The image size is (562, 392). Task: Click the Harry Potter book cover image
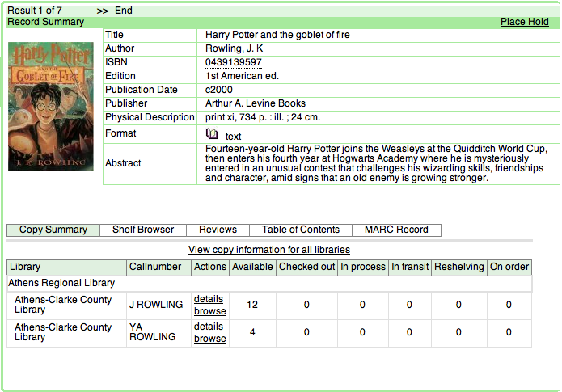pyautogui.click(x=50, y=106)
